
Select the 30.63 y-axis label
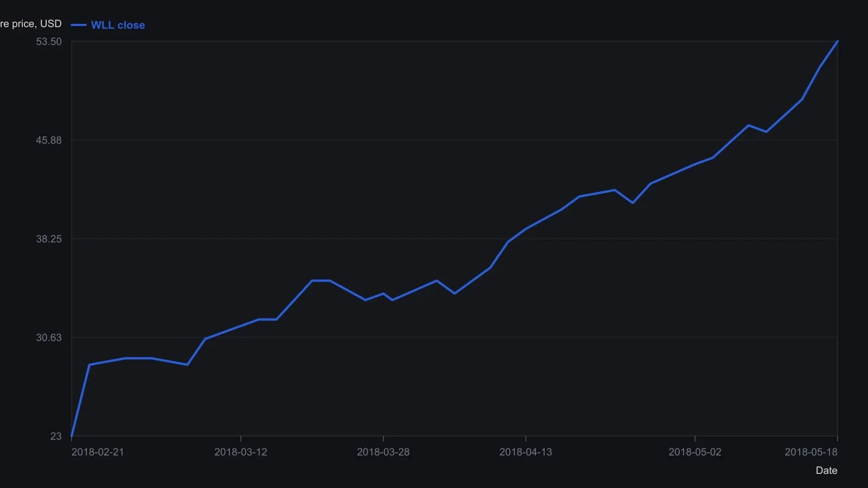click(49, 338)
